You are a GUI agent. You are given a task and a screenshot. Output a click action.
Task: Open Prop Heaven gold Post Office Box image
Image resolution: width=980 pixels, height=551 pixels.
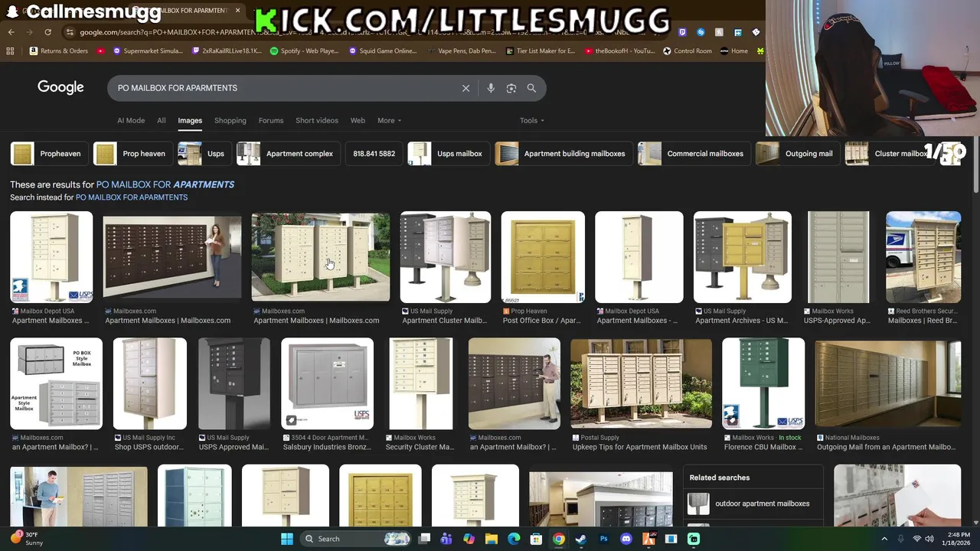(x=543, y=257)
